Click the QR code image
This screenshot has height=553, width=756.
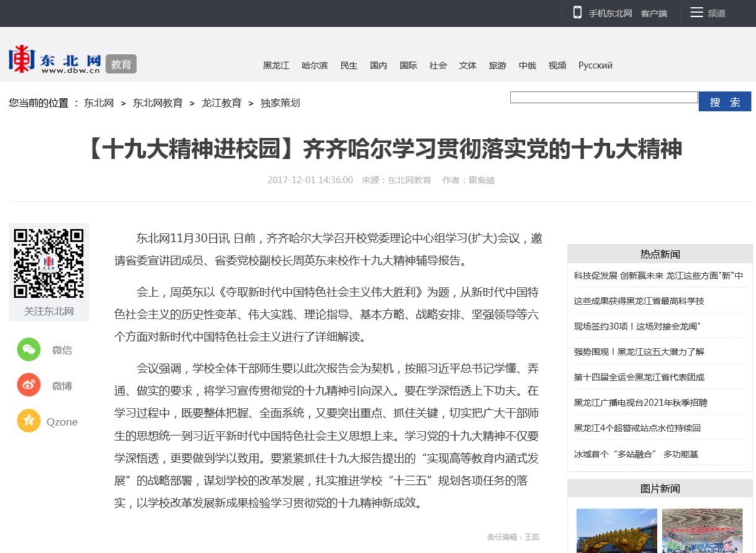(49, 263)
